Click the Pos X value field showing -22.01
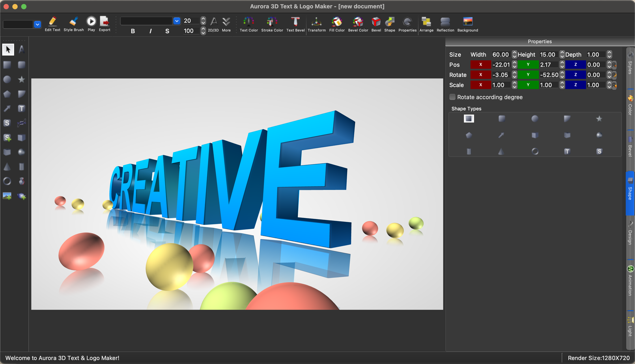Image resolution: width=635 pixels, height=364 pixels. 501,65
